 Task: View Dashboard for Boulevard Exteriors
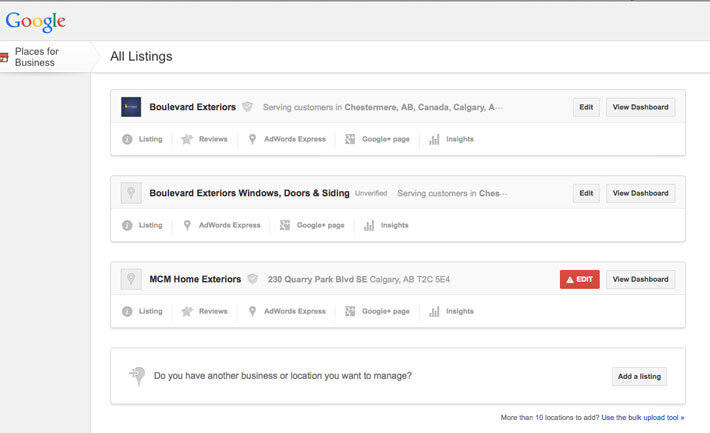coord(640,107)
